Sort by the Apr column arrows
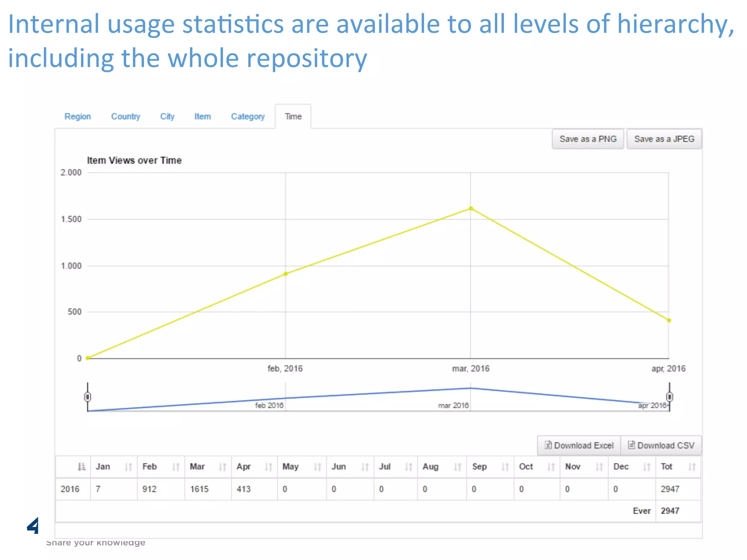The height and width of the screenshot is (560, 747). (x=268, y=467)
